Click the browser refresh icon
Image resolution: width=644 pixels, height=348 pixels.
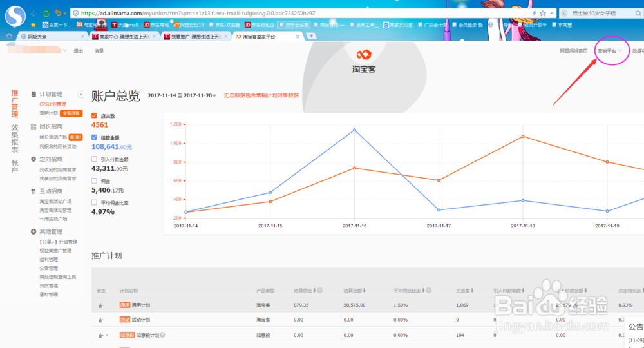click(46, 13)
